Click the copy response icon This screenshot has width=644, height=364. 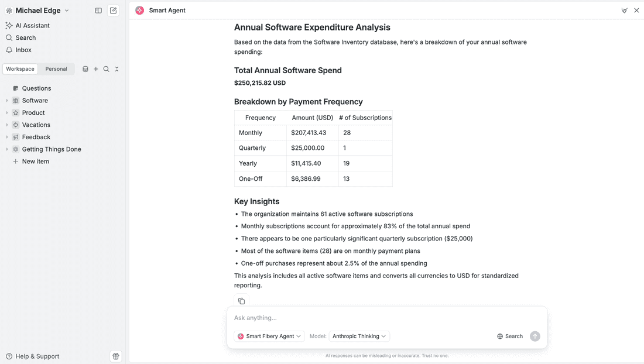241,301
